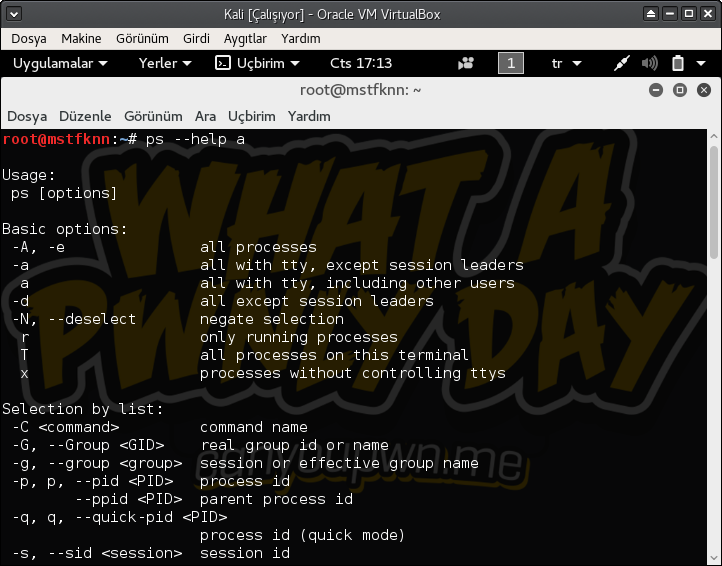Open the terminal's Ara search menu
This screenshot has width=722, height=566.
[205, 116]
